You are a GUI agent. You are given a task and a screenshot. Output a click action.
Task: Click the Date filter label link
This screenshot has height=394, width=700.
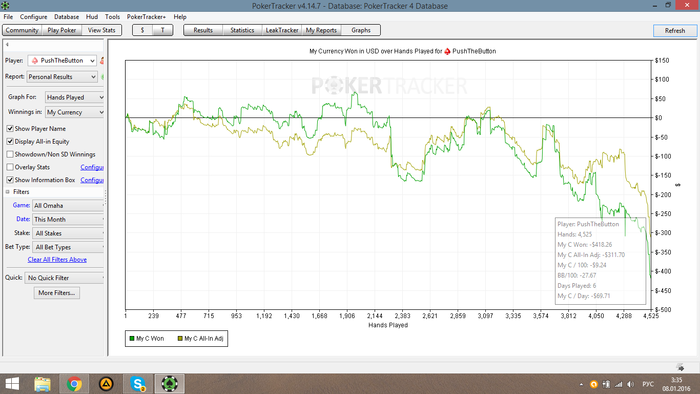[23, 219]
